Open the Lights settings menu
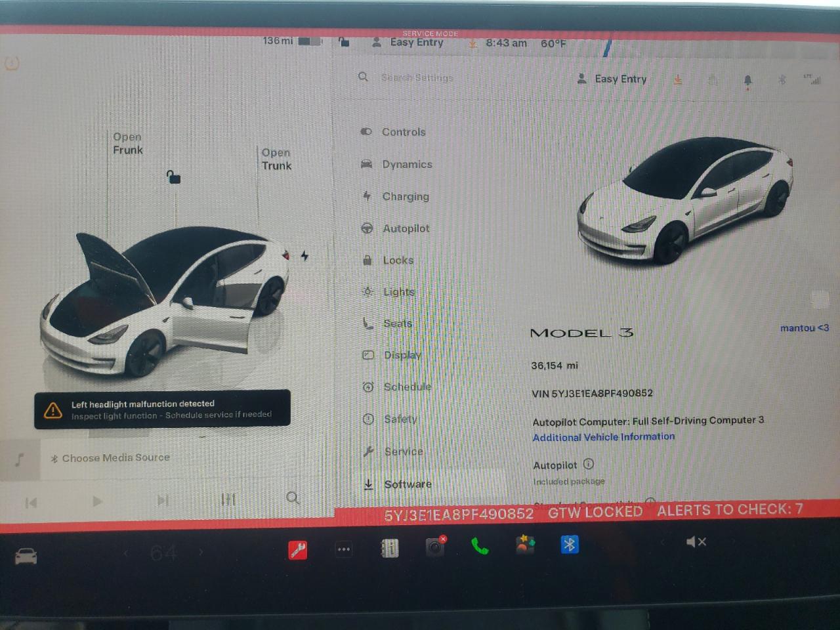Image resolution: width=840 pixels, height=630 pixels. pos(388,292)
